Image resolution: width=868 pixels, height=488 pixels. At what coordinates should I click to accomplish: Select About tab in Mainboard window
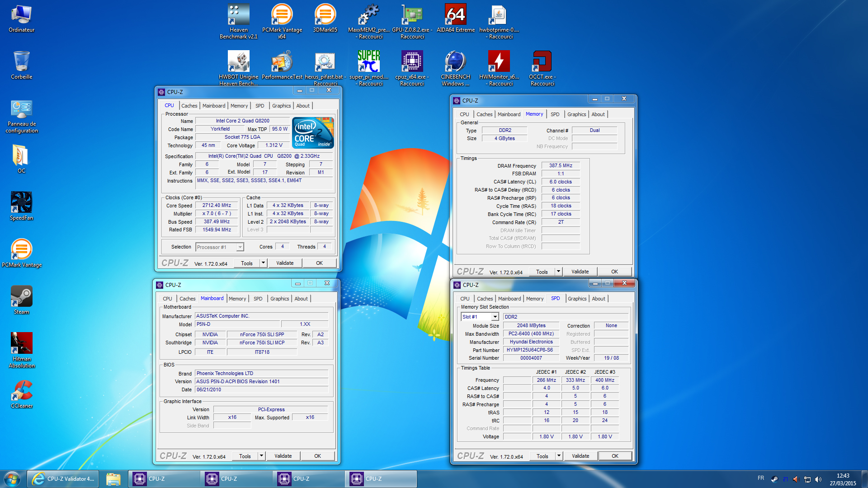click(301, 299)
